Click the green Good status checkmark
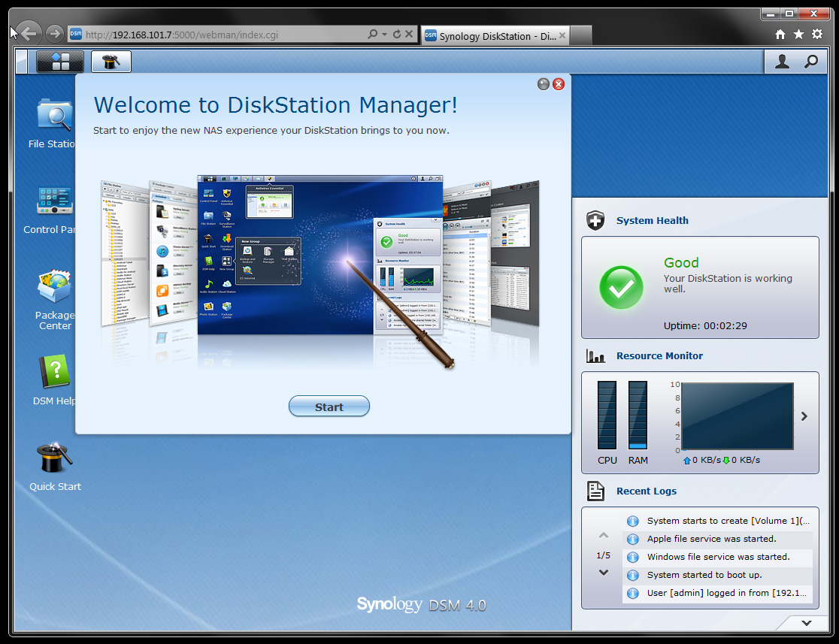 (621, 287)
